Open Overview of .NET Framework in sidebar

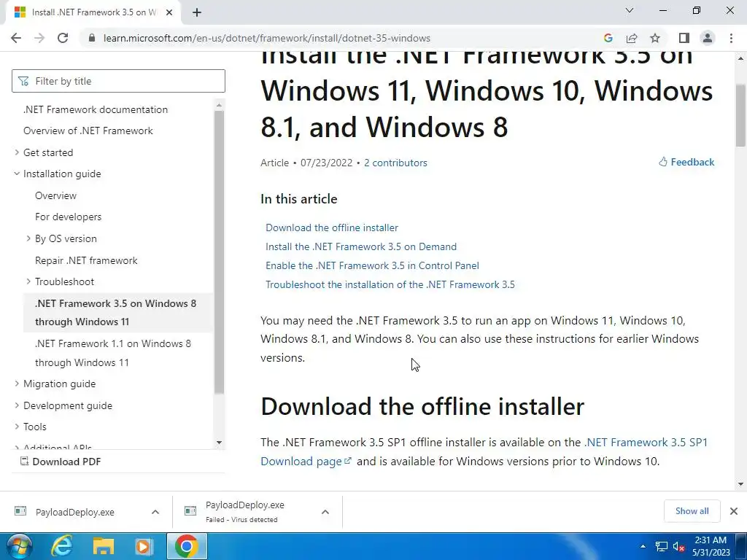coord(88,131)
